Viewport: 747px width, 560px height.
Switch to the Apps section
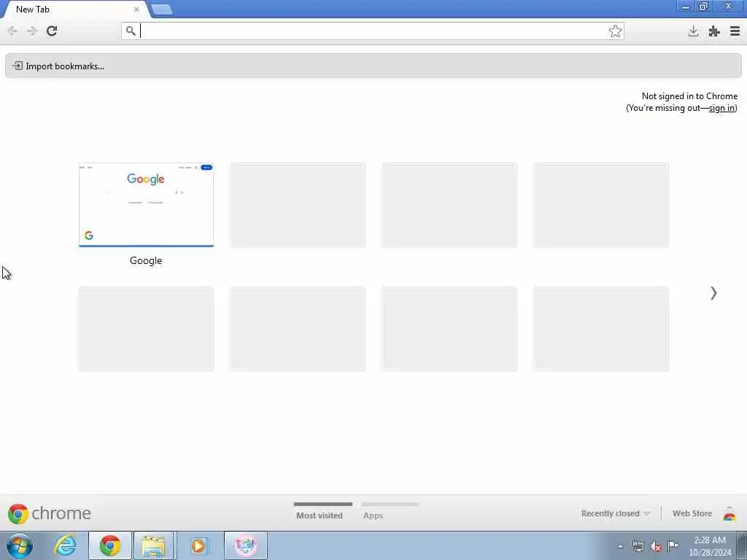373,516
